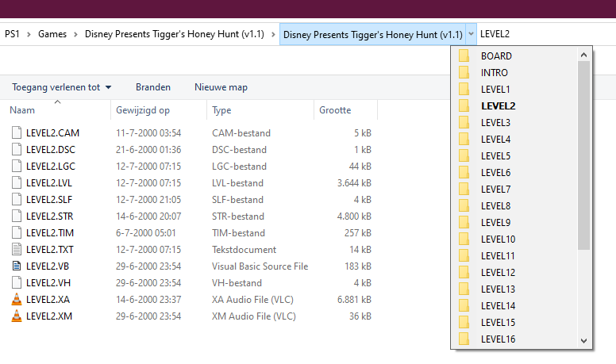
Task: Click the LEVEL2.LVL file icon
Action: click(17, 182)
